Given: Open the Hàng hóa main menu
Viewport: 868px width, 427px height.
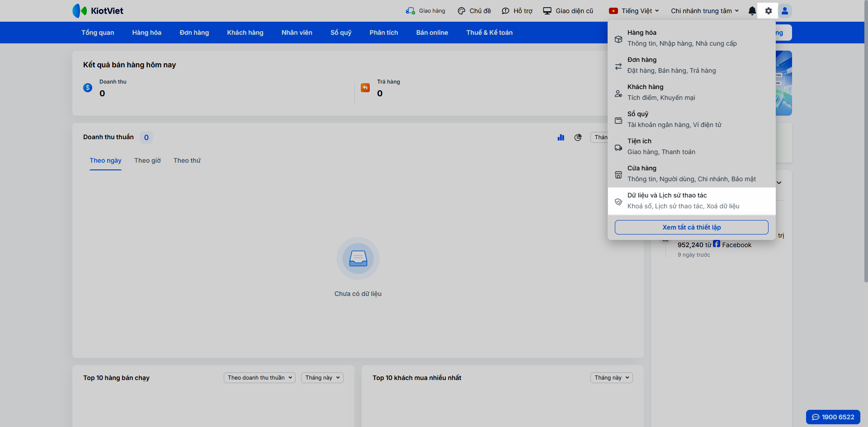Looking at the screenshot, I should [147, 33].
